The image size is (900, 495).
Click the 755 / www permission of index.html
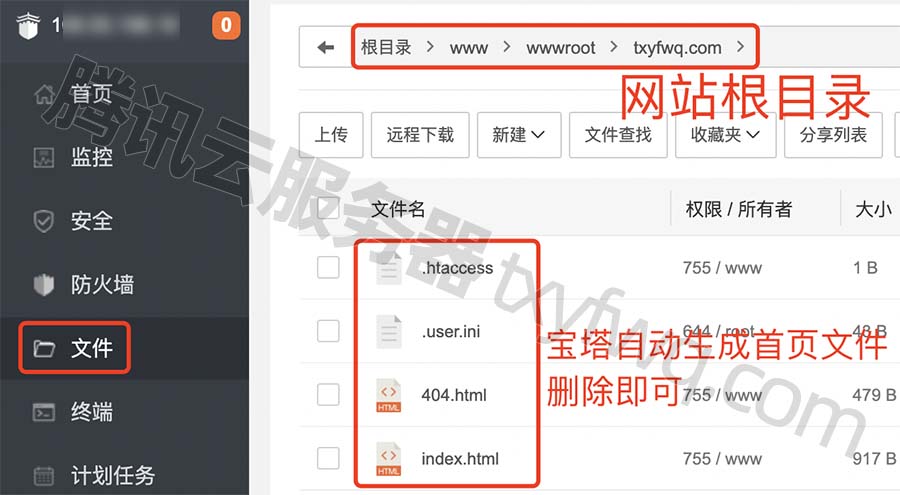point(722,459)
